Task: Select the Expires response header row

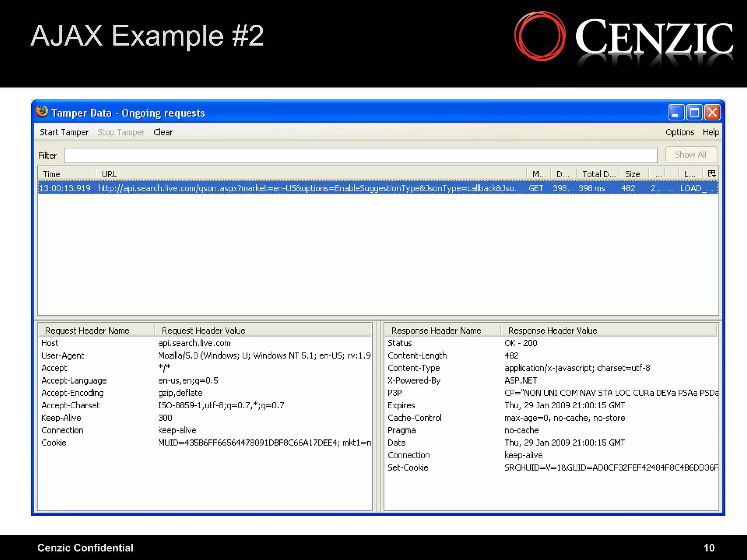Action: pyautogui.click(x=551, y=405)
